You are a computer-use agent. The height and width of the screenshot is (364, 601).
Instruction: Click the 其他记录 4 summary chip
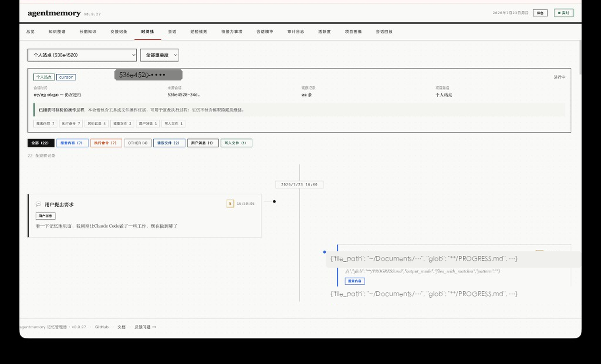(96, 124)
